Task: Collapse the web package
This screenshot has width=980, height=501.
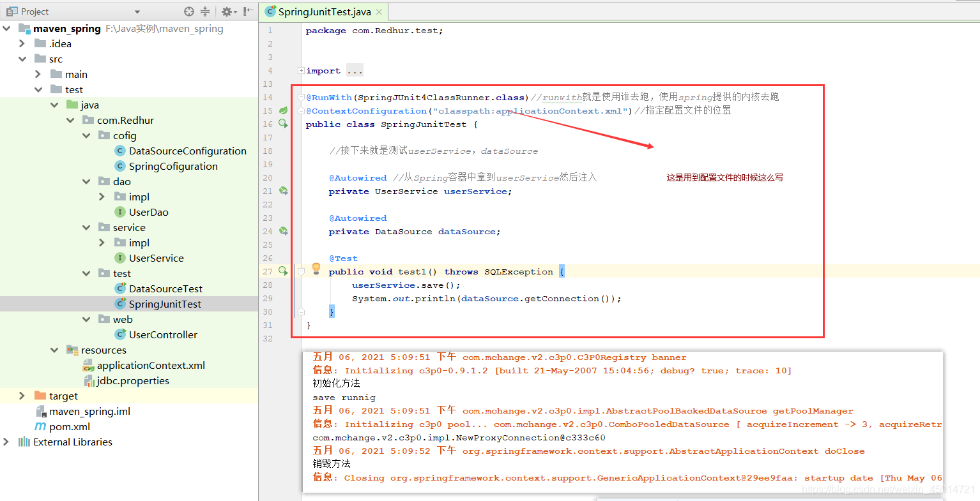Action: [86, 319]
